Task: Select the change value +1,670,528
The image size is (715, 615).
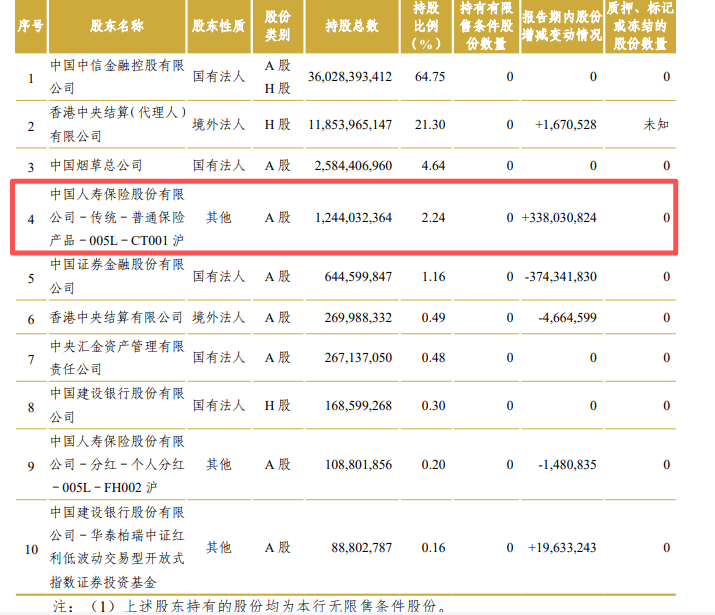Action: point(565,124)
